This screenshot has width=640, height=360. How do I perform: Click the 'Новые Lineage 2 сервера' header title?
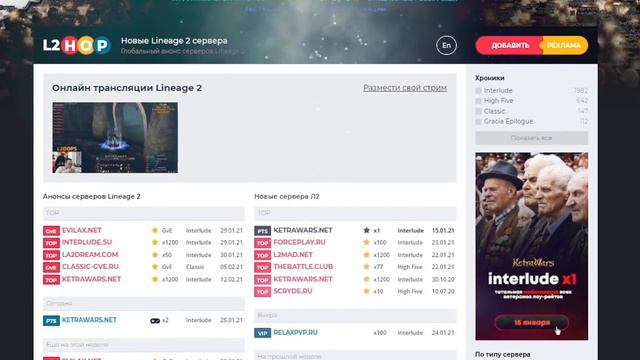tap(174, 40)
